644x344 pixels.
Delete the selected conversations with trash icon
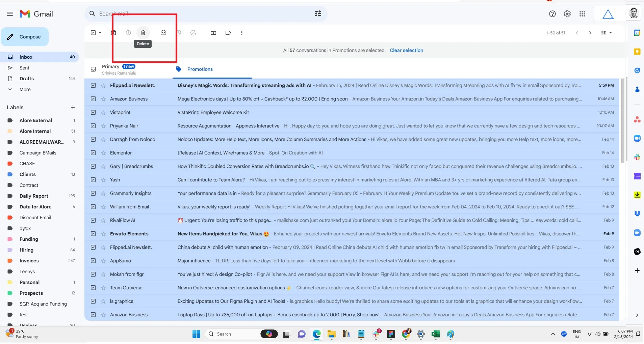pos(143,33)
